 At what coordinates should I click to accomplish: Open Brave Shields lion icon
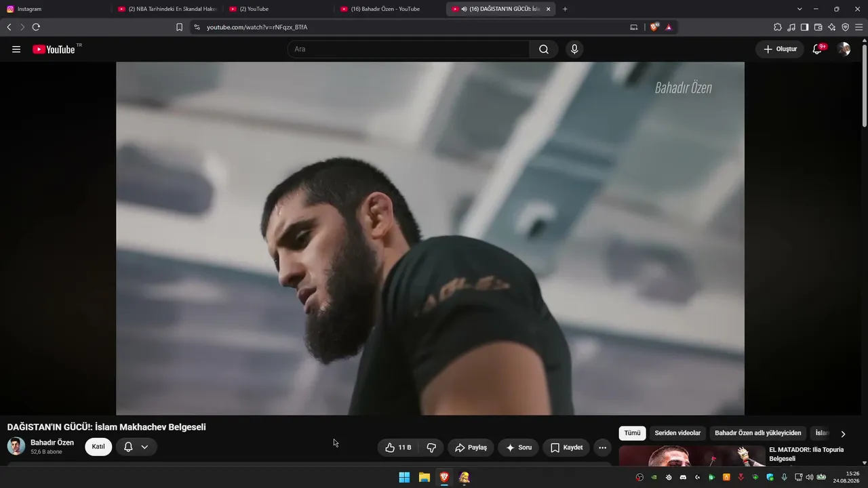click(x=654, y=27)
